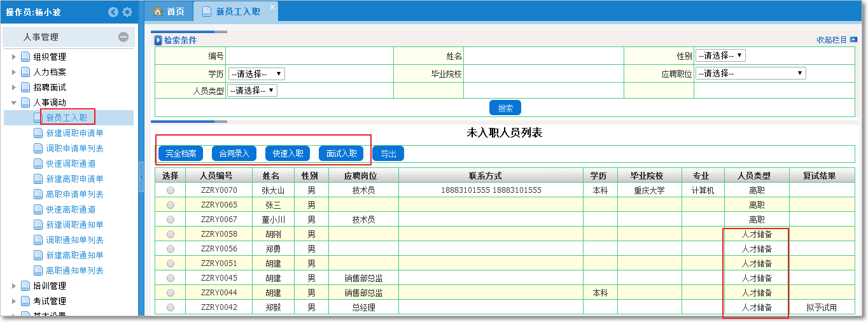Click the 快速入职 button
This screenshot has width=868, height=322.
click(x=288, y=153)
